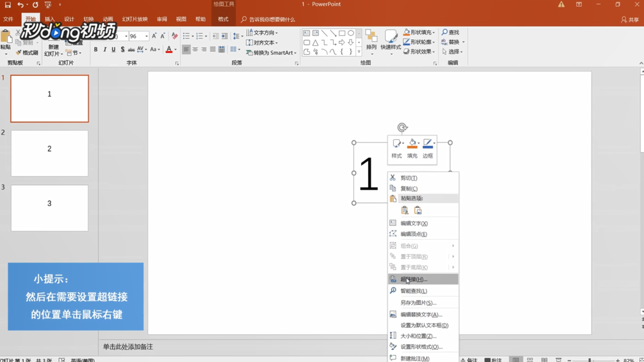Open Select dropdown in editing group
644x362 pixels.
click(x=452, y=52)
